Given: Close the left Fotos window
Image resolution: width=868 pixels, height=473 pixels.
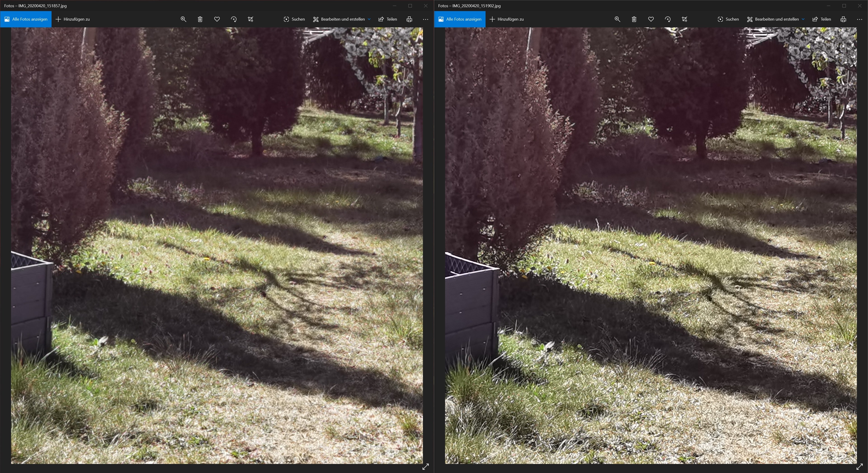Looking at the screenshot, I should [x=426, y=6].
